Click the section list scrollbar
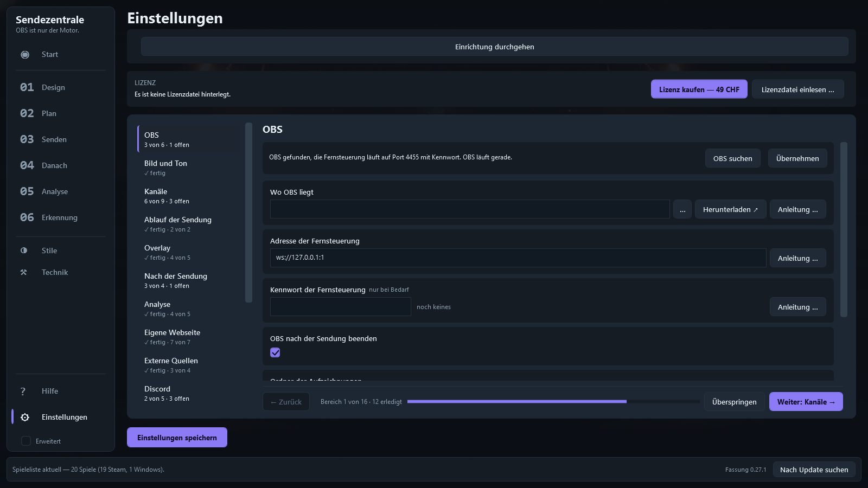Screen dimensions: 868x488 (249, 213)
